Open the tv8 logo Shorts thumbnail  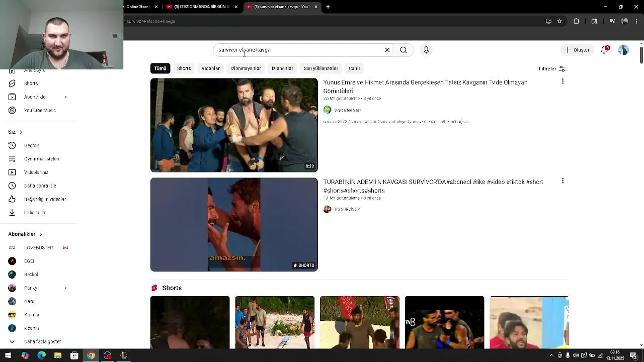pos(444,322)
